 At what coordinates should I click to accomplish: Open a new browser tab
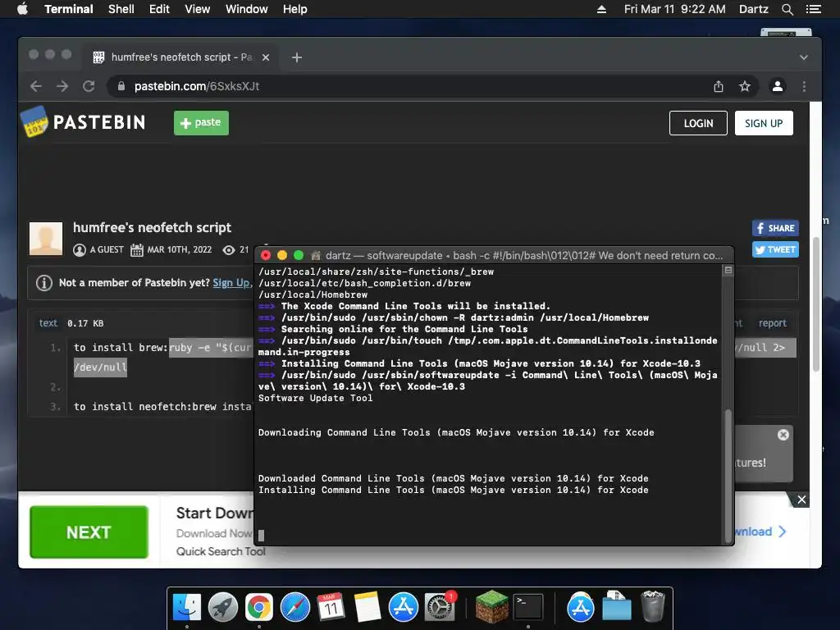297,57
